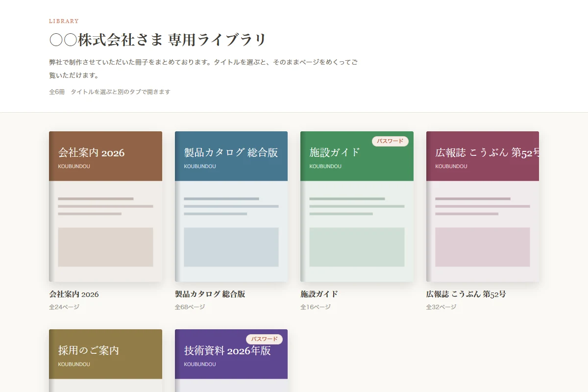This screenshot has height=392, width=588.
Task: Click the 全16ページ page count text
Action: (x=316, y=307)
